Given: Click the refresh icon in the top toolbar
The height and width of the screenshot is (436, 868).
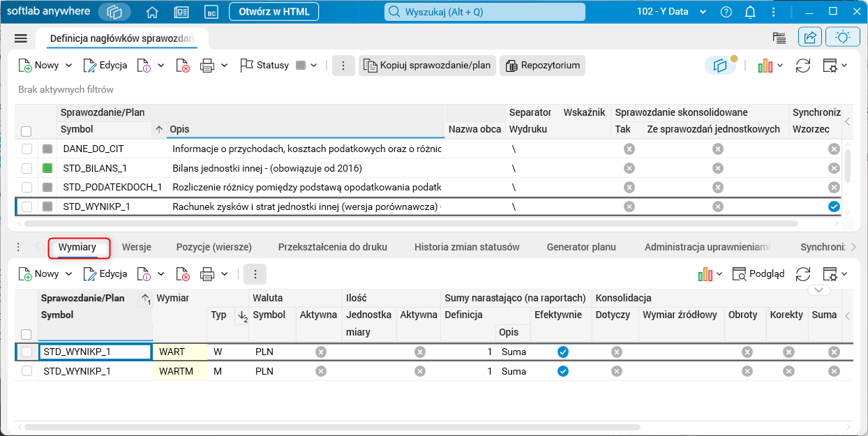Looking at the screenshot, I should pyautogui.click(x=803, y=65).
